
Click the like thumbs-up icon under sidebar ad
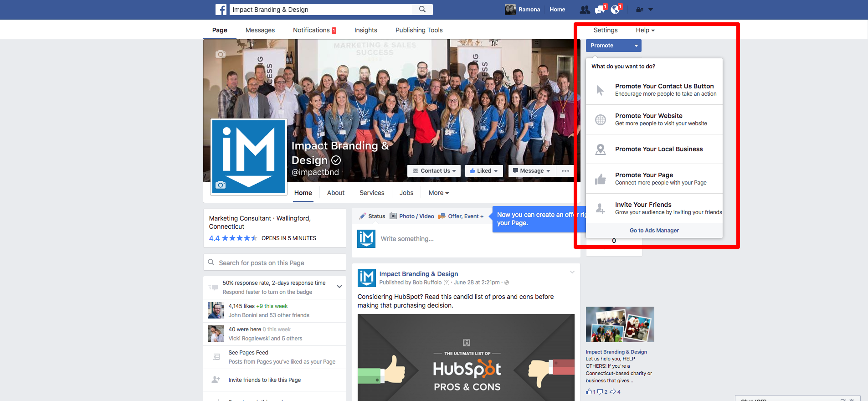(589, 391)
